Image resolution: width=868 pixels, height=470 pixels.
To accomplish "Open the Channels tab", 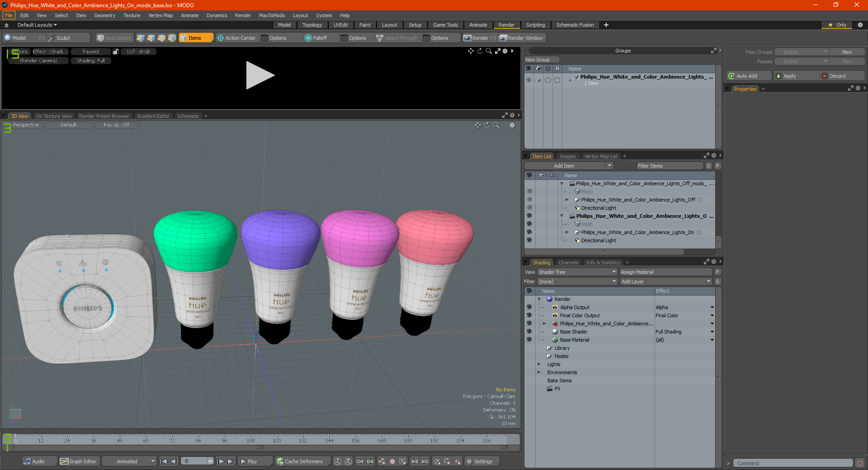I will [568, 263].
